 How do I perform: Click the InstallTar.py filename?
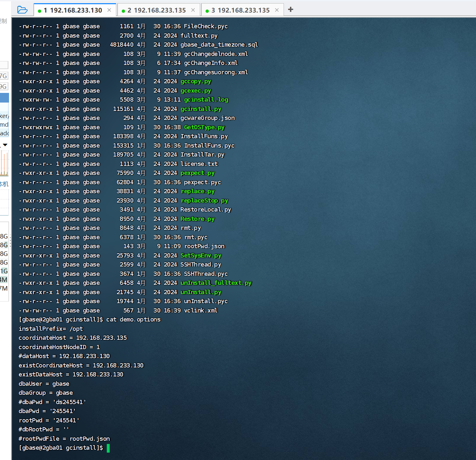pos(202,155)
